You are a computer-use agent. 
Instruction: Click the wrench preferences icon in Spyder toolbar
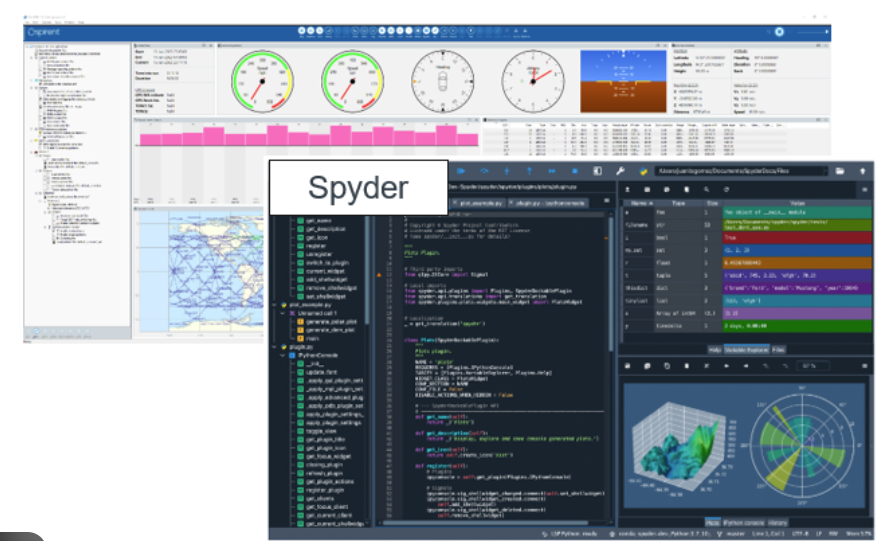coord(619,171)
